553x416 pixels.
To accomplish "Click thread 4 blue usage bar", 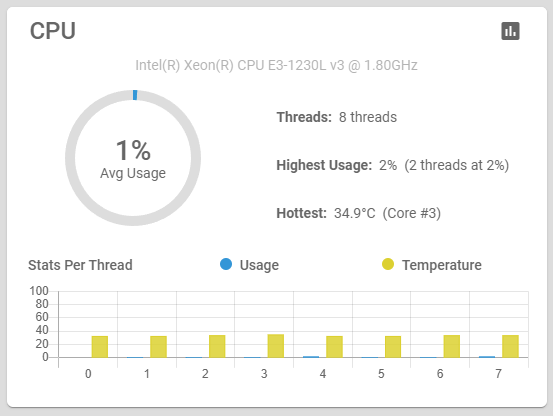I will [x=311, y=357].
